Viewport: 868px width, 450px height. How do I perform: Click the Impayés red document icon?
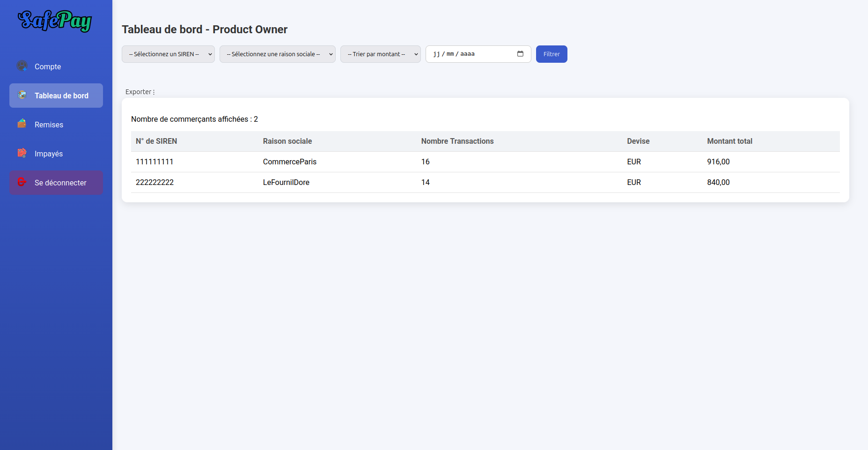click(x=22, y=153)
